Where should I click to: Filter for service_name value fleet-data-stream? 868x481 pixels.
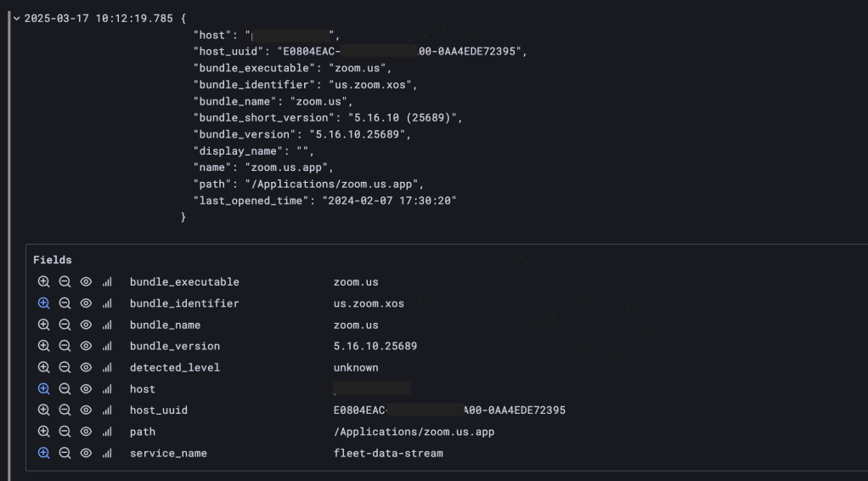click(43, 453)
